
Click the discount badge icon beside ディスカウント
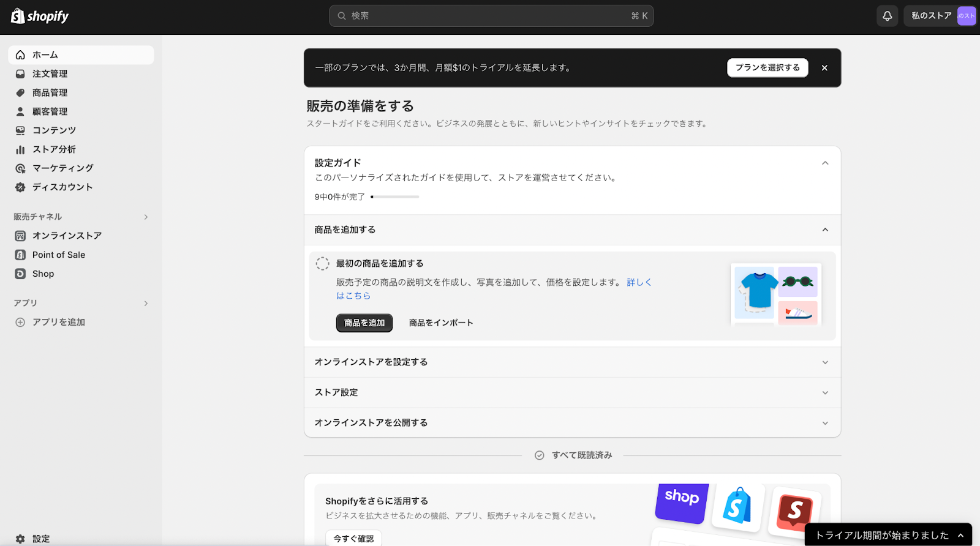[20, 187]
